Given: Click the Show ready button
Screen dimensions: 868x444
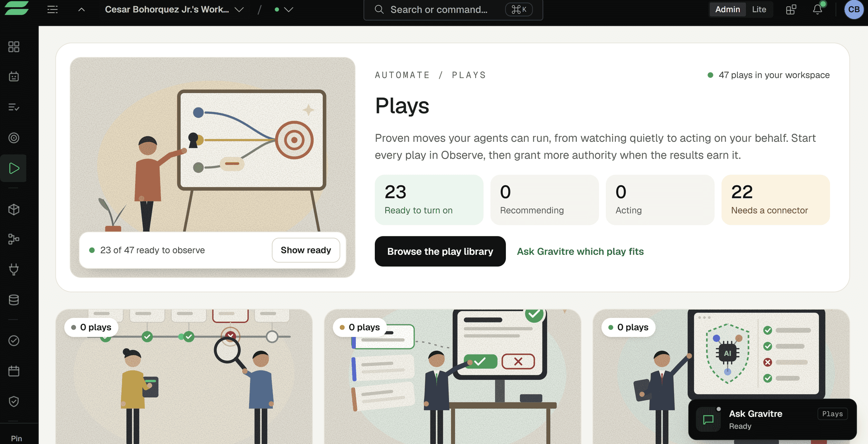Looking at the screenshot, I should (306, 250).
